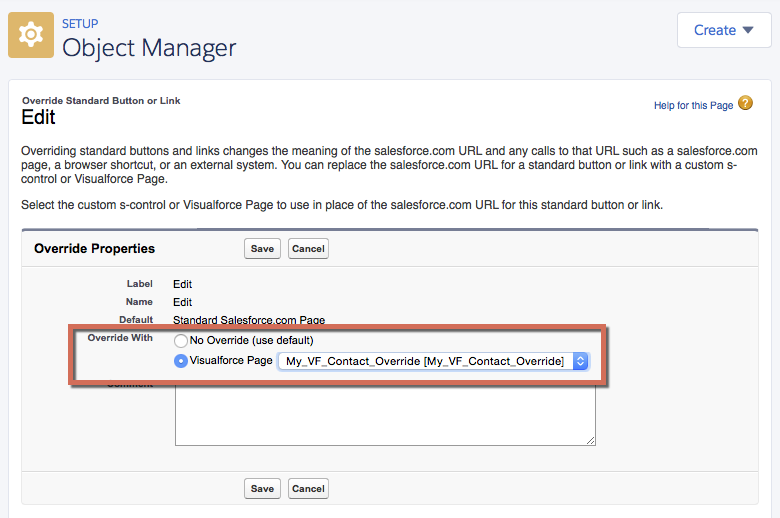
Task: Click the No Override (use default) label
Action: [251, 340]
